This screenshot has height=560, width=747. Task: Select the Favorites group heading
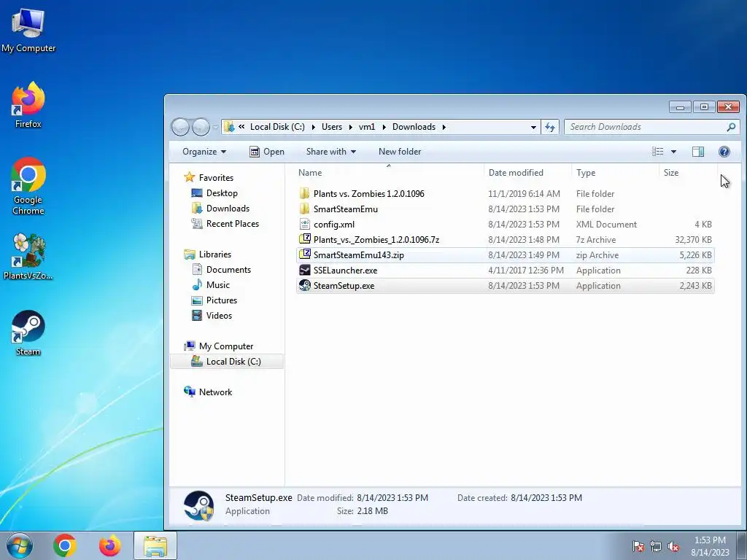click(216, 178)
